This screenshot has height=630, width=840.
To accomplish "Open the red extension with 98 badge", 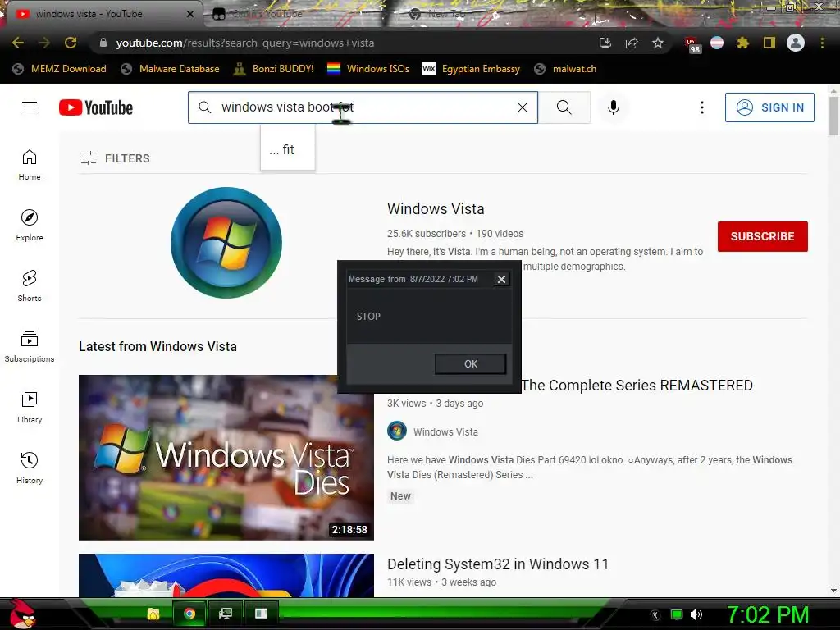I will (x=692, y=44).
